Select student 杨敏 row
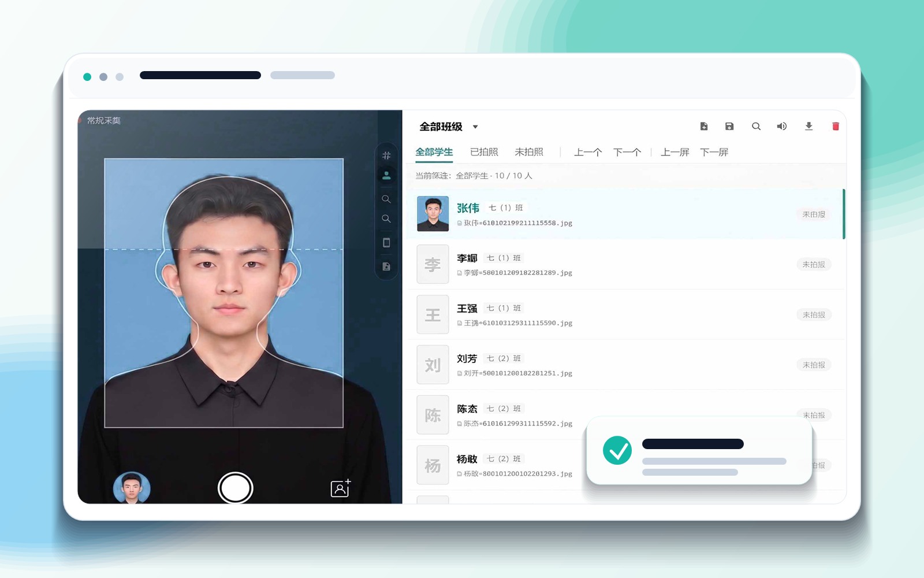Image resolution: width=924 pixels, height=578 pixels. tap(625, 465)
